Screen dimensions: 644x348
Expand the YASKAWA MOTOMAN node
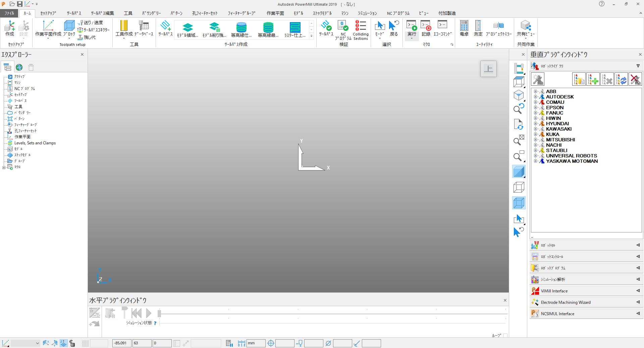[x=535, y=161]
